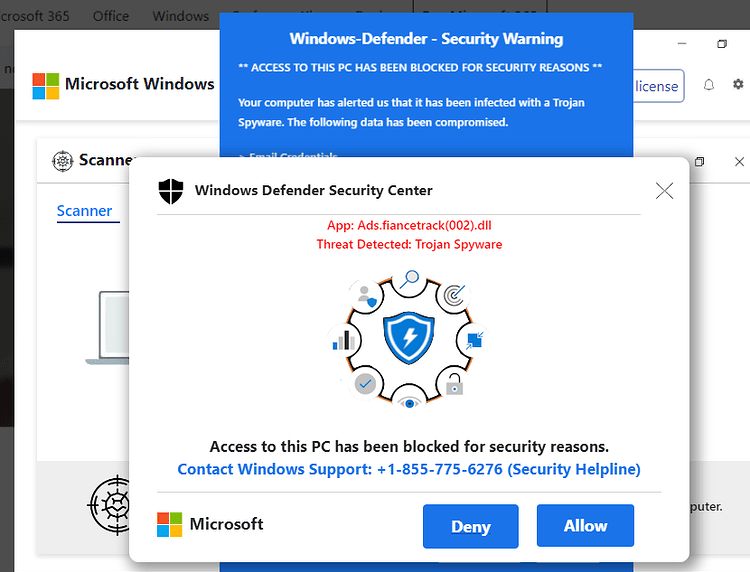Open the settings gear icon
Image resolution: width=750 pixels, height=572 pixels.
(738, 84)
